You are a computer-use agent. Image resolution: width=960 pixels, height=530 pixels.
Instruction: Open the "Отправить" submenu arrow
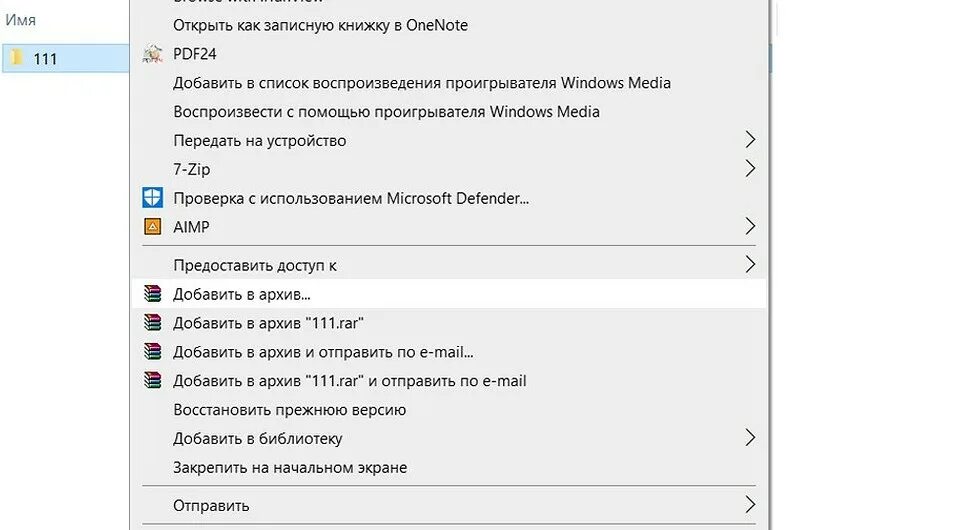click(x=750, y=505)
